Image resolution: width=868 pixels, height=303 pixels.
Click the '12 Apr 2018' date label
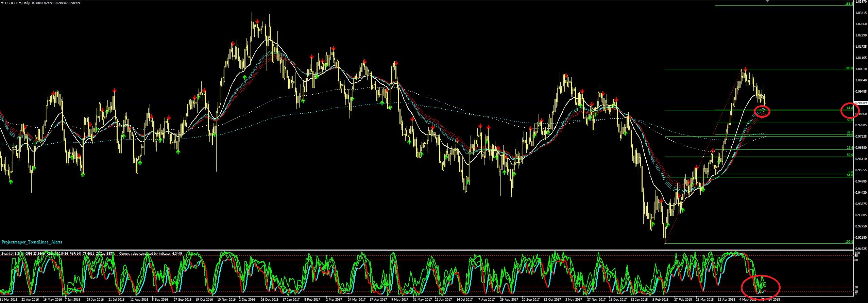click(727, 300)
